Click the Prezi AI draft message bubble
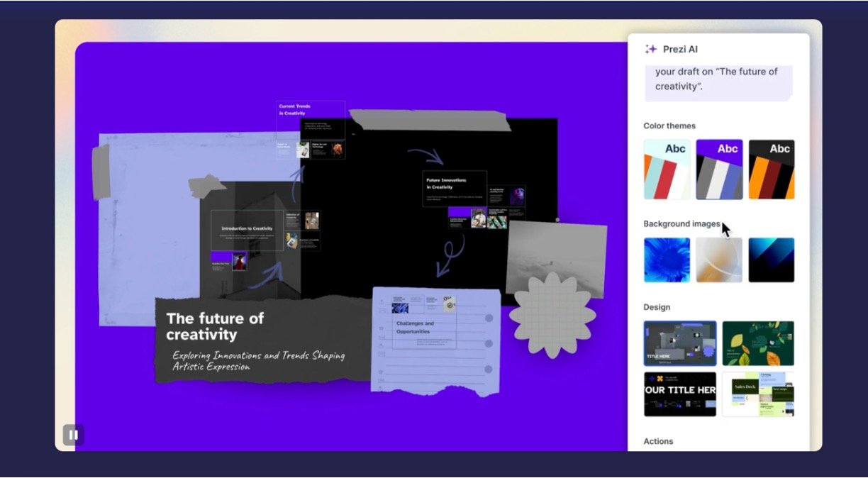The image size is (868, 478). pos(718,79)
